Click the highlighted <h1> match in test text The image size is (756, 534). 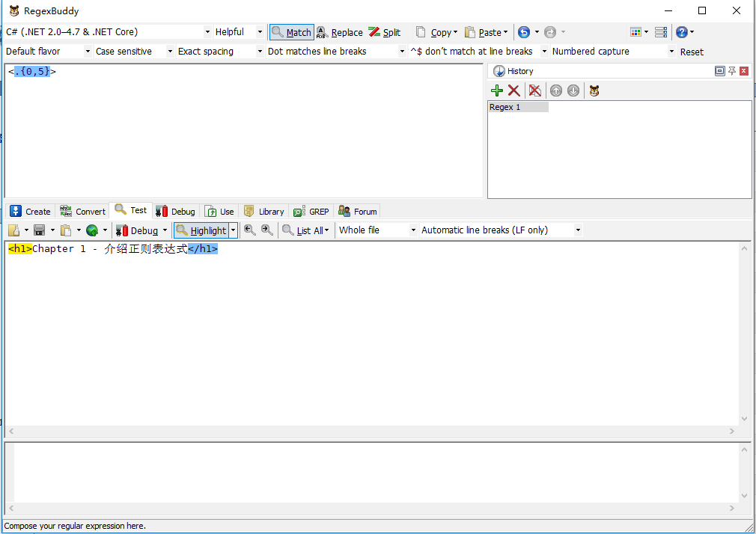point(19,249)
